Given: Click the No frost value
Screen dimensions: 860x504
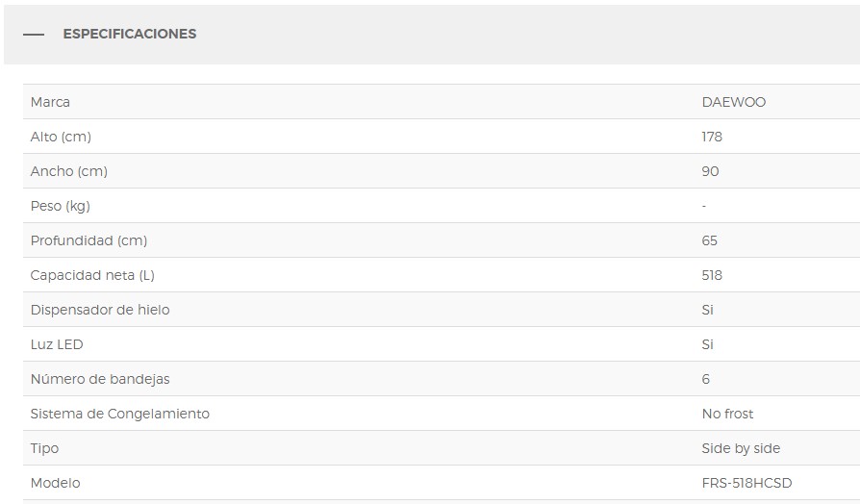Looking at the screenshot, I should click(x=728, y=414).
